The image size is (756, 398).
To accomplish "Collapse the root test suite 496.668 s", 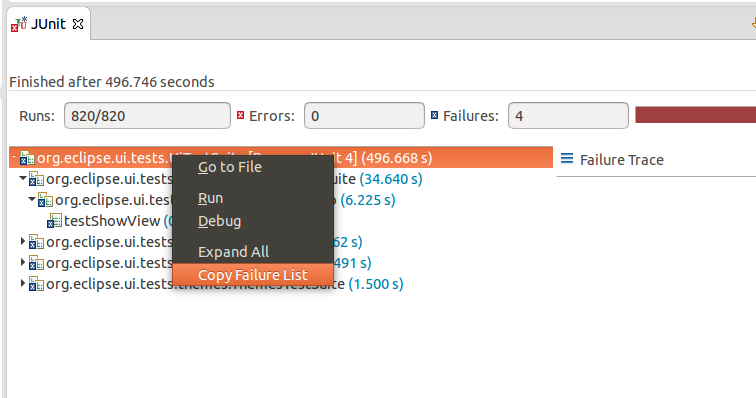I will 14,157.
